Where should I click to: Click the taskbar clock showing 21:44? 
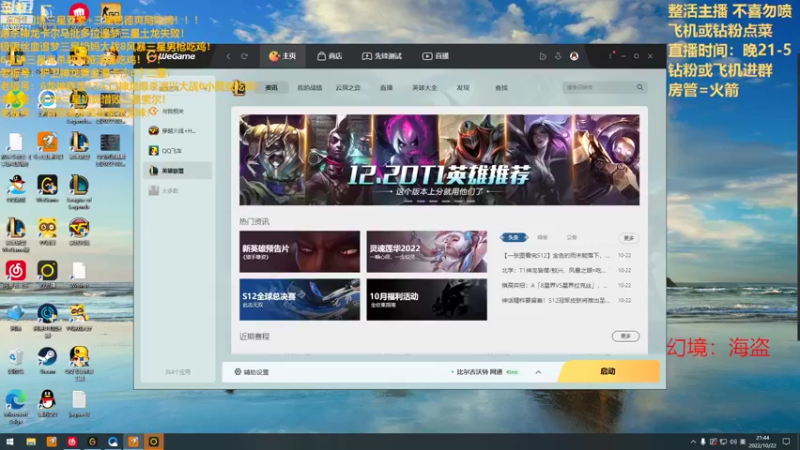762,441
